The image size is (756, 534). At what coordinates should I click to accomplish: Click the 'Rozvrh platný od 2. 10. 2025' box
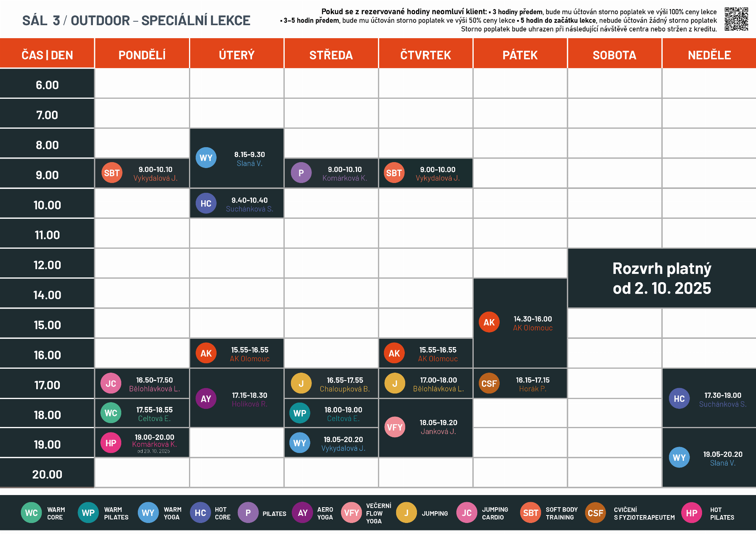point(661,278)
